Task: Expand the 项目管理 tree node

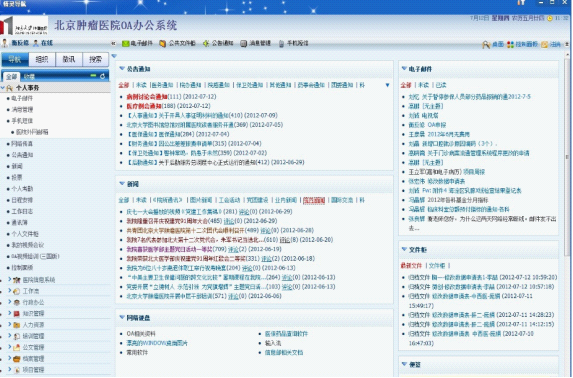Action: click(10, 370)
